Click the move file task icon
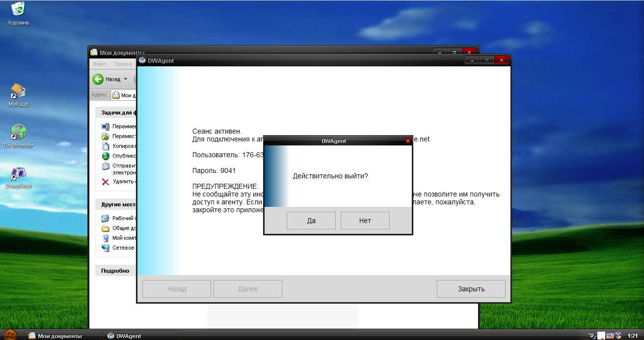This screenshot has width=644, height=340. pyautogui.click(x=105, y=136)
